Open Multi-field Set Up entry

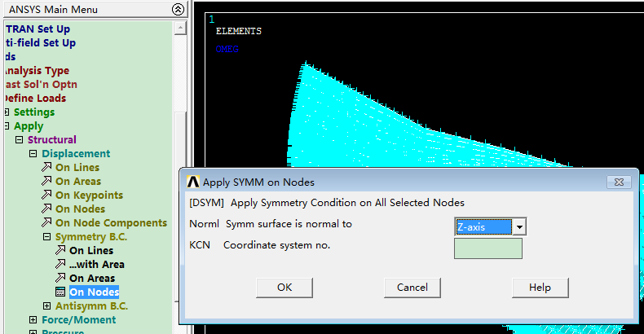coord(40,42)
